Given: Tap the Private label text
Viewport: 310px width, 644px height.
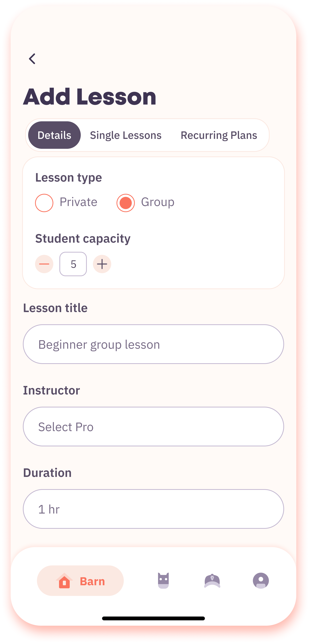Looking at the screenshot, I should click(x=78, y=202).
